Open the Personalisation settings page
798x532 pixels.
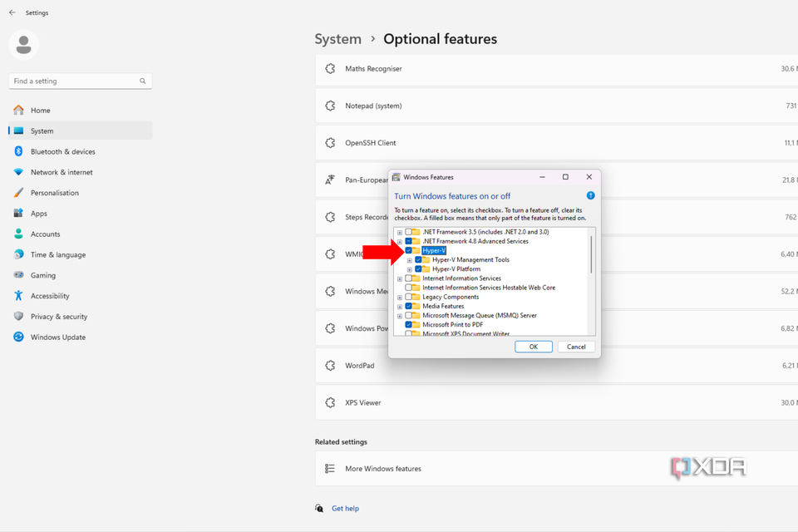coord(55,193)
